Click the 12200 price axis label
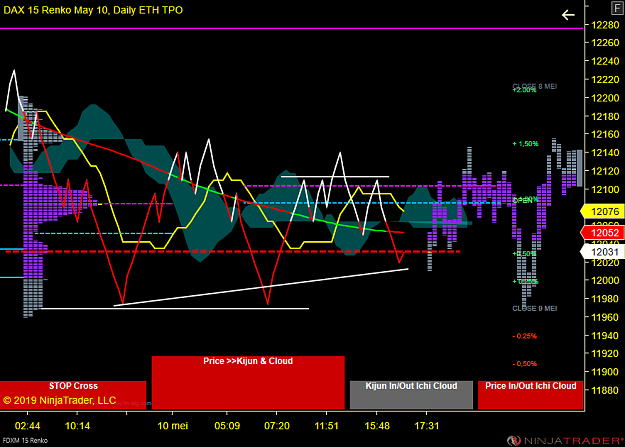 click(x=605, y=98)
